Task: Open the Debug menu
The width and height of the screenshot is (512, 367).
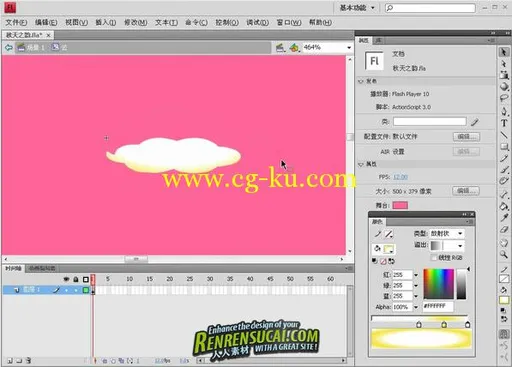Action: (257, 22)
